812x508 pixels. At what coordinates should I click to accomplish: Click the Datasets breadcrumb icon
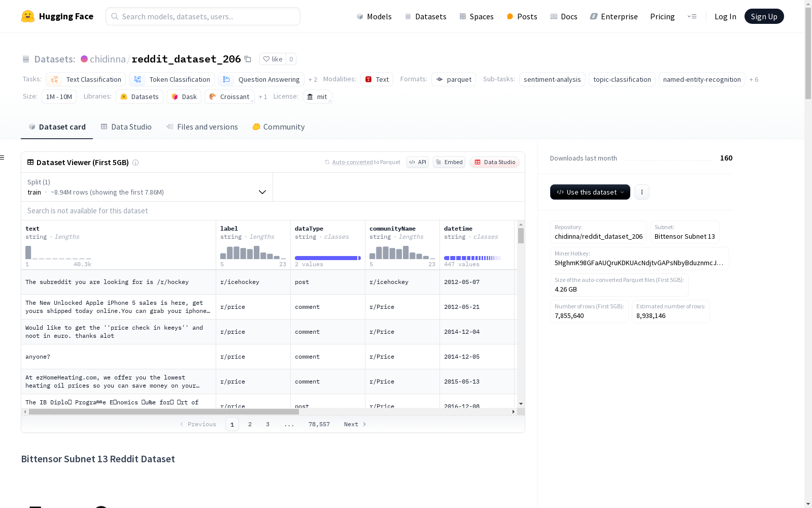(26, 59)
